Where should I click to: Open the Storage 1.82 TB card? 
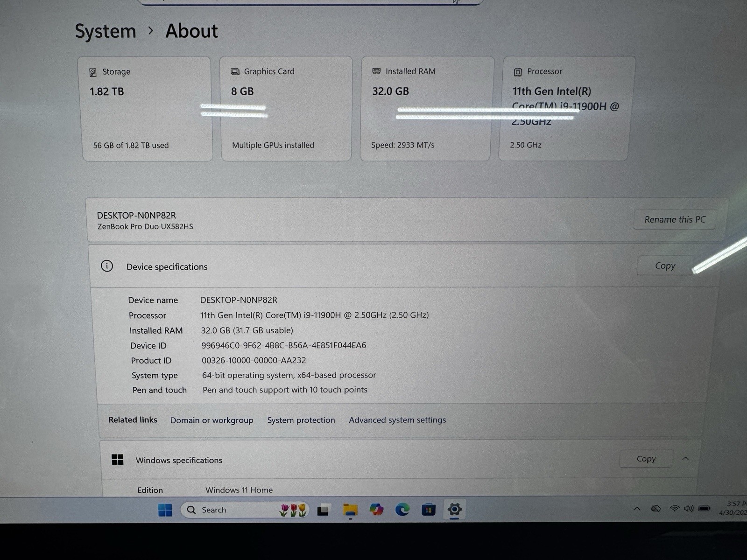[145, 109]
